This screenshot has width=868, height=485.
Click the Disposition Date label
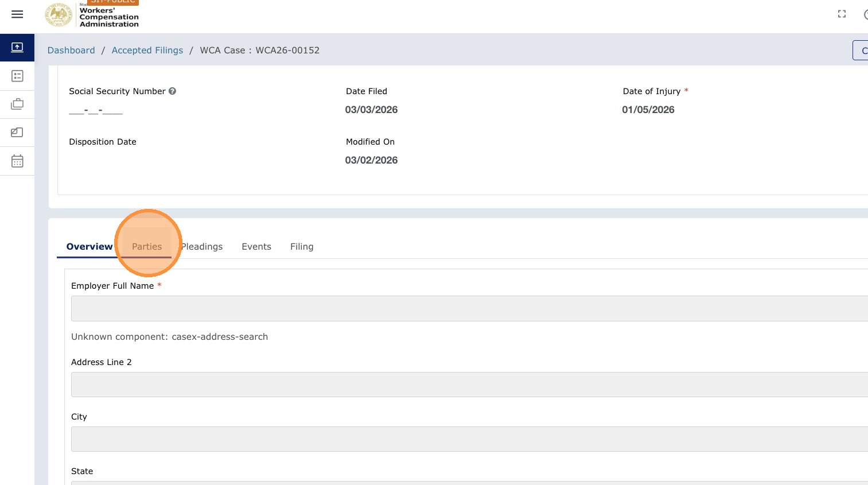103,142
